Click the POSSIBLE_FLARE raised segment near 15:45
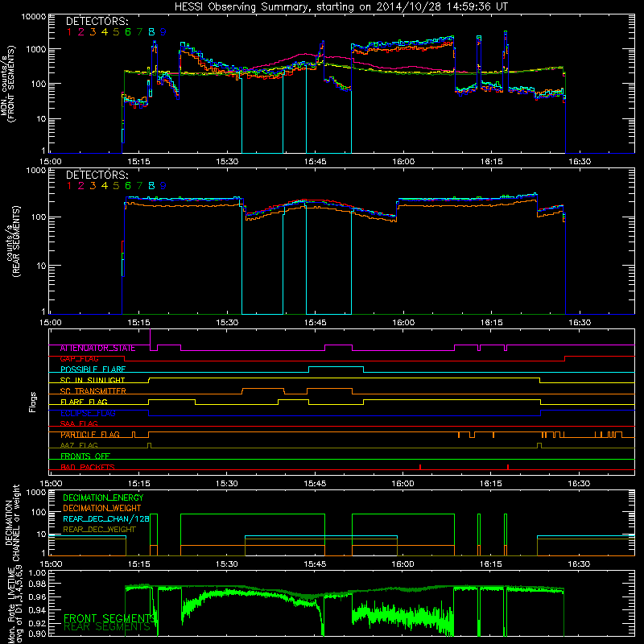 point(336,367)
